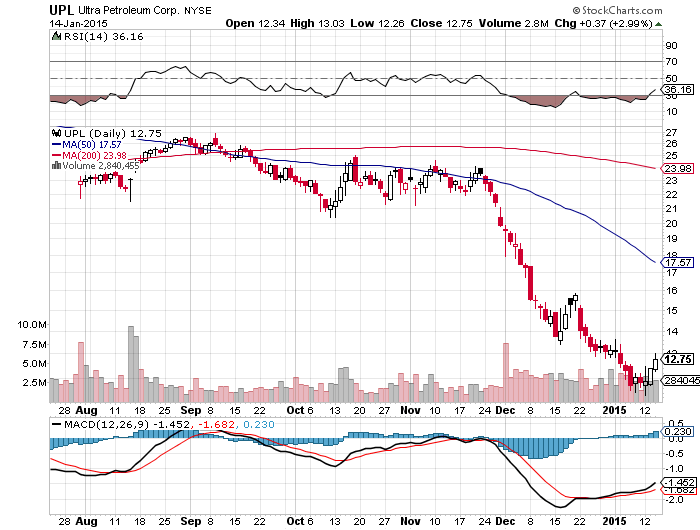Click the 7.5M volume axis label

point(35,345)
